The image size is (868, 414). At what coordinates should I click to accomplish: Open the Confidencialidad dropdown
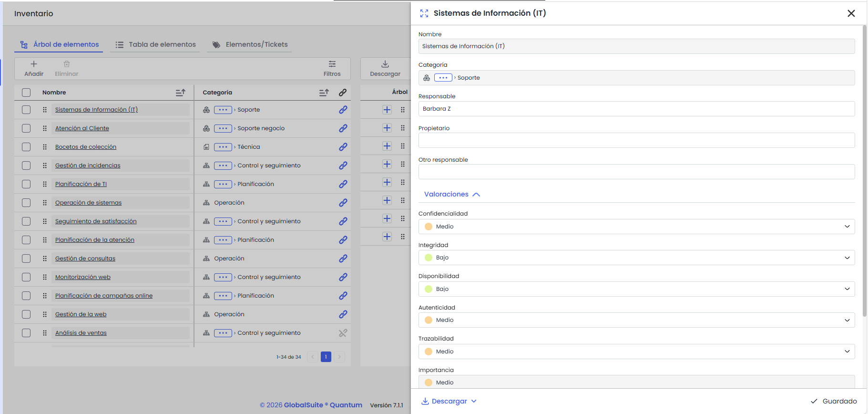pyautogui.click(x=636, y=227)
